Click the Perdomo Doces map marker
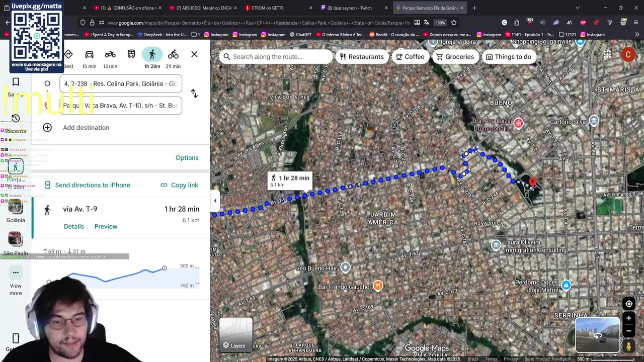644x362 pixels. pos(566,286)
